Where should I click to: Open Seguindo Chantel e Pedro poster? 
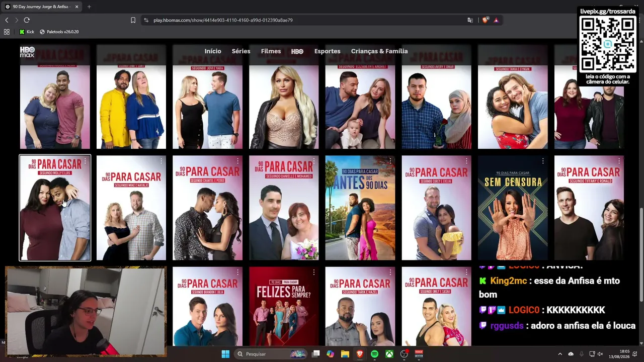[207, 208]
